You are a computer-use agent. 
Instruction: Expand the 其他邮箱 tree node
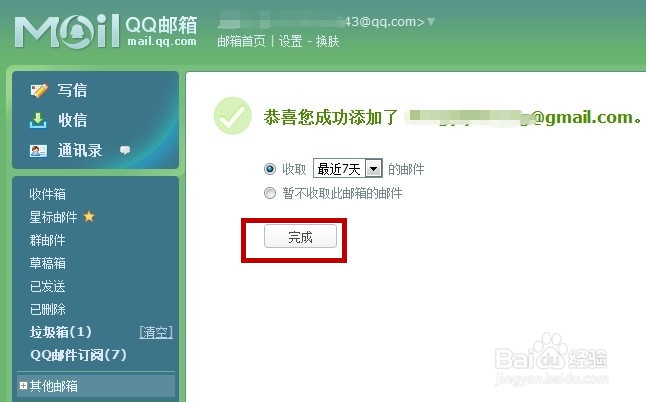[23, 386]
